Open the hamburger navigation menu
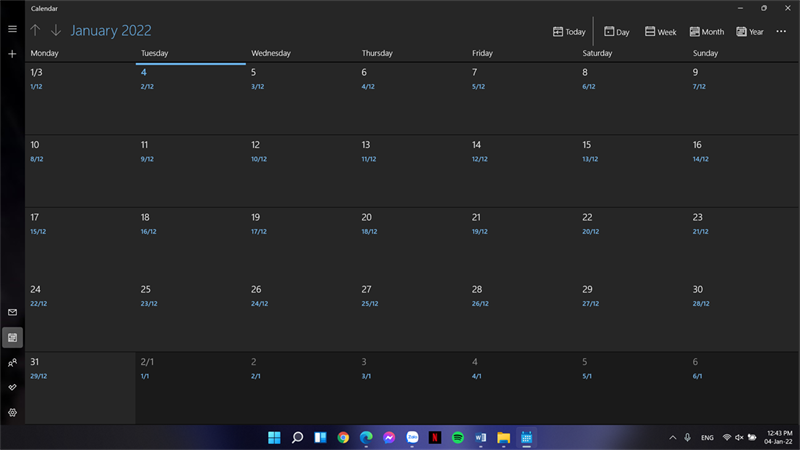Screen dimensions: 800x450 pyautogui.click(x=12, y=29)
